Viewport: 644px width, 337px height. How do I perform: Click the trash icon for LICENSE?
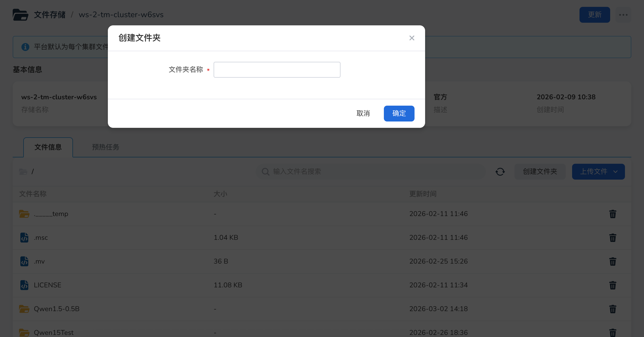coord(613,285)
